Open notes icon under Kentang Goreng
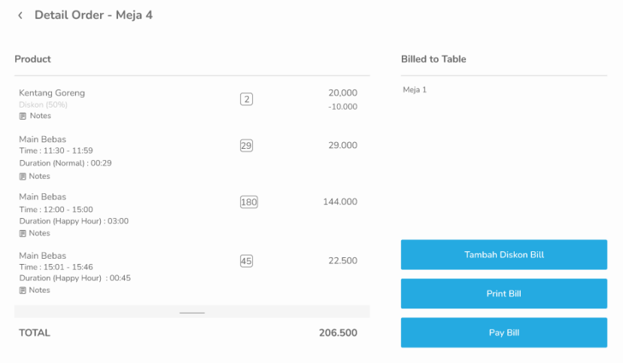Screen dimensions: 623x364 click(x=23, y=117)
